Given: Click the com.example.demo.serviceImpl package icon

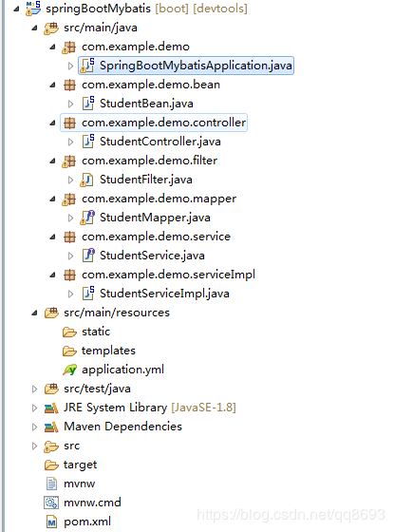Looking at the screenshot, I should click(69, 275).
